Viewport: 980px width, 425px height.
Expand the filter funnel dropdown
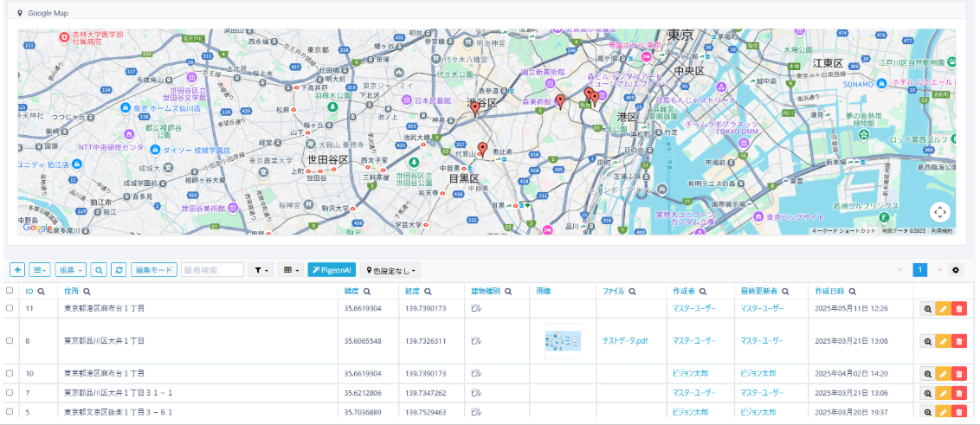click(x=260, y=270)
